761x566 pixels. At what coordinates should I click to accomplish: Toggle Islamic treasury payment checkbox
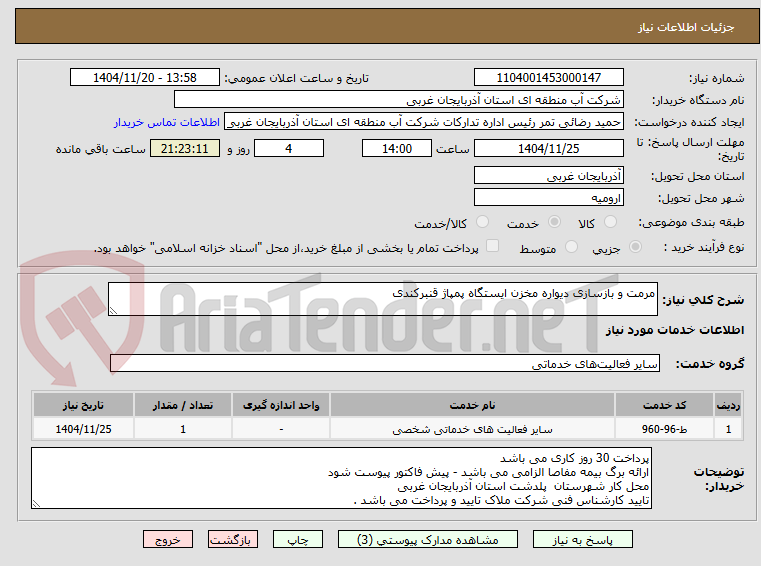click(493, 246)
